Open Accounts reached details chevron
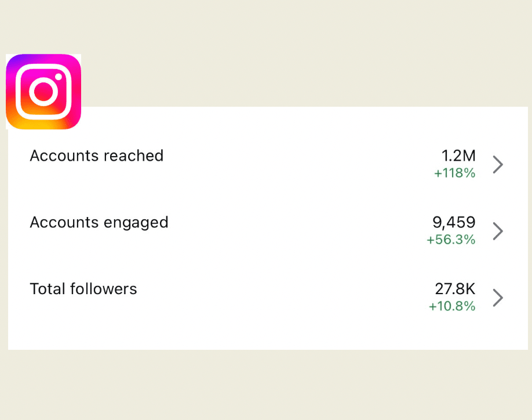Viewport: 532px width, 420px height. click(x=498, y=164)
